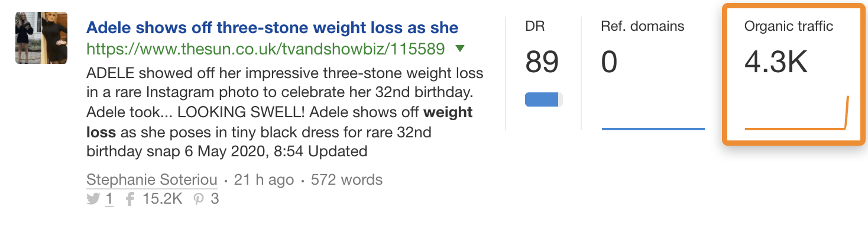Click the Facebook shares figure 15.2K
The image size is (868, 225).
[163, 200]
